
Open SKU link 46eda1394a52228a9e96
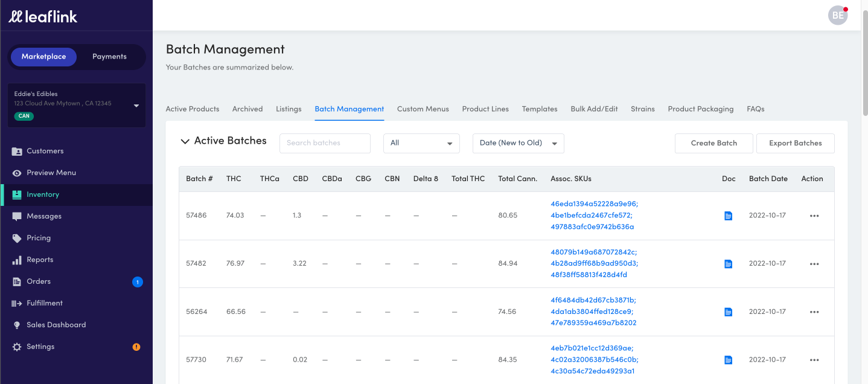click(594, 204)
